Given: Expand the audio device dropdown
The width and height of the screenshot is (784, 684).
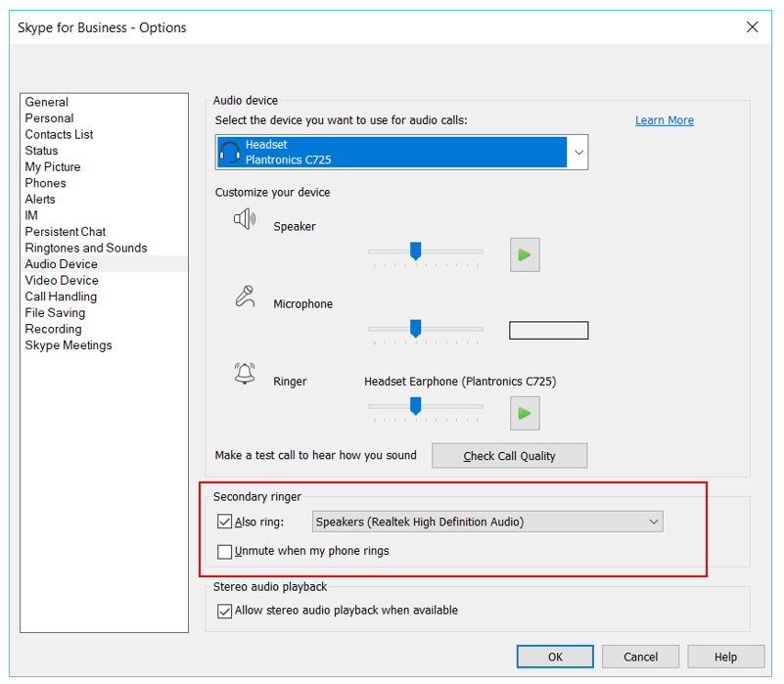Looking at the screenshot, I should (577, 153).
